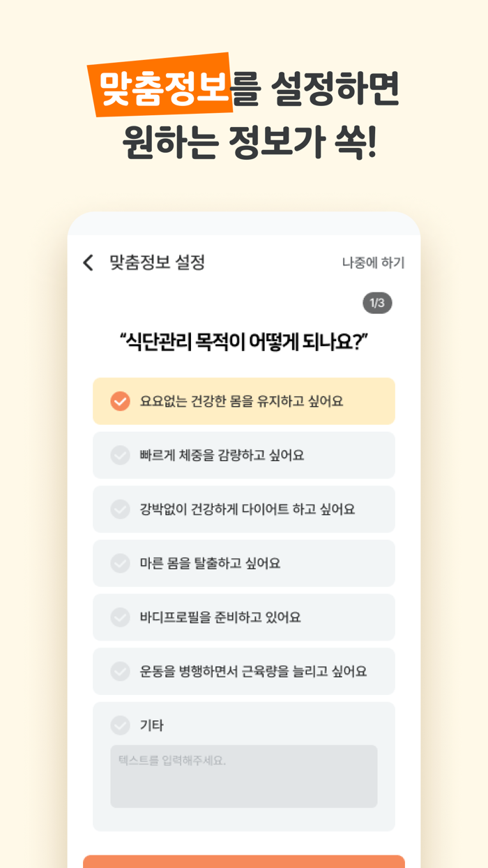Viewport: 488px width, 868px height.
Task: Deselect 요요없는 건강한 몸을 유지하고 싶어요 option
Action: pyautogui.click(x=243, y=401)
